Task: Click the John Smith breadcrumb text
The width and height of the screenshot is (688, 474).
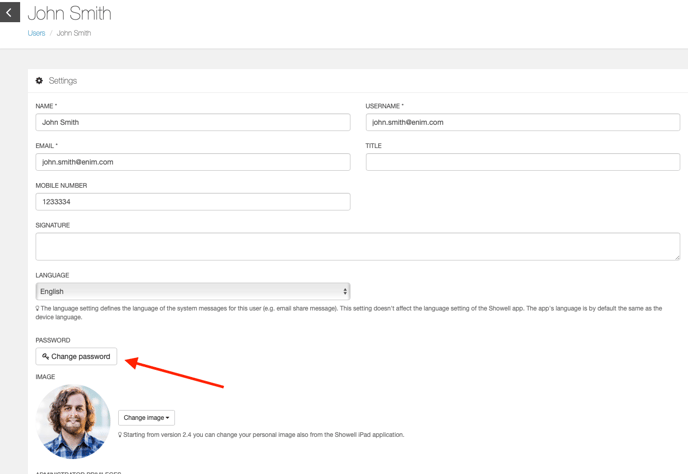Action: click(74, 33)
